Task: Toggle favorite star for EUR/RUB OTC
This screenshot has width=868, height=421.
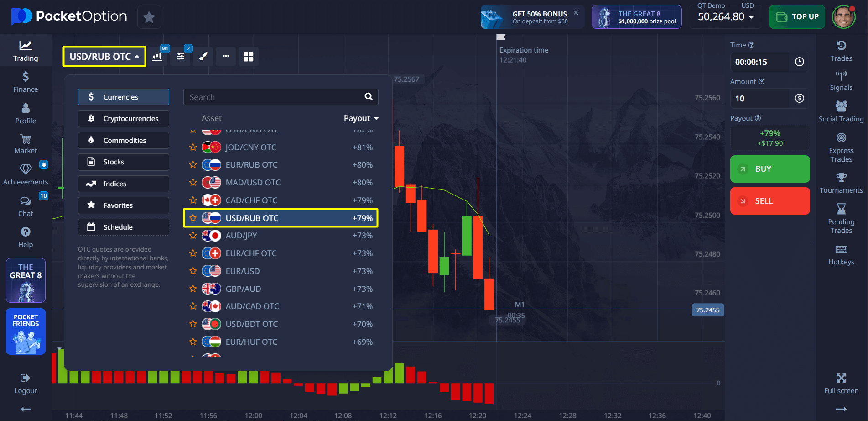Action: 193,165
